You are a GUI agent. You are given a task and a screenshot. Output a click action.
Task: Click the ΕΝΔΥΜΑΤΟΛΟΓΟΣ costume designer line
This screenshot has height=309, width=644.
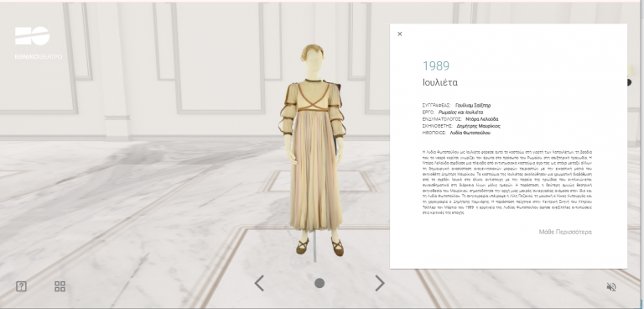point(460,119)
